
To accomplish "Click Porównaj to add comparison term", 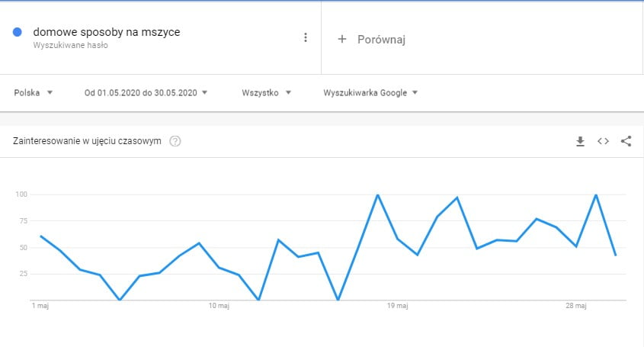I will point(381,40).
